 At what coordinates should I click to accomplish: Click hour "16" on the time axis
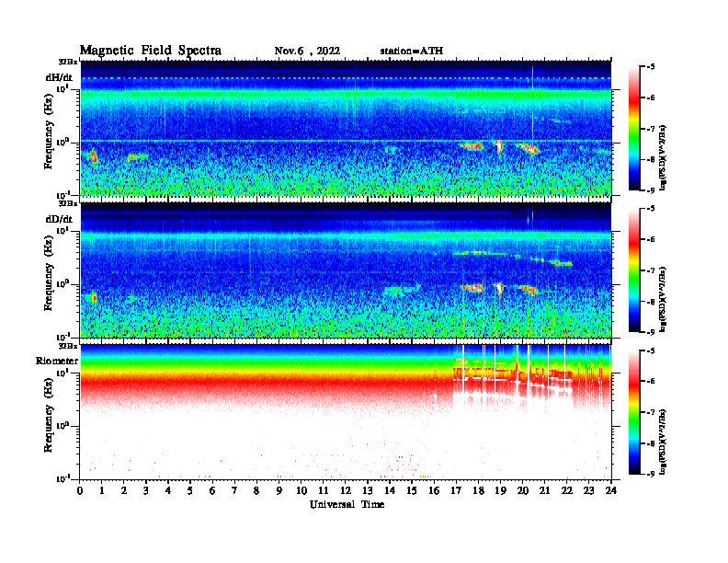pos(434,490)
